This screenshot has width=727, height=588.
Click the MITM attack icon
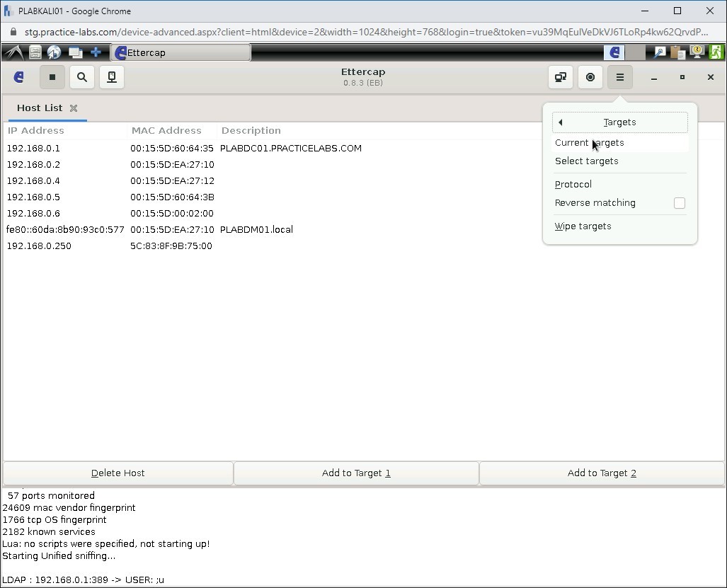pyautogui.click(x=560, y=77)
